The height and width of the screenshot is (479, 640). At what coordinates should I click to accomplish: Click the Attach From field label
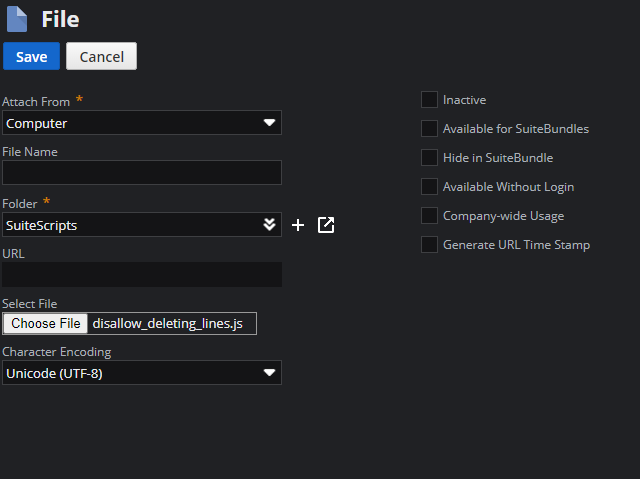click(36, 102)
